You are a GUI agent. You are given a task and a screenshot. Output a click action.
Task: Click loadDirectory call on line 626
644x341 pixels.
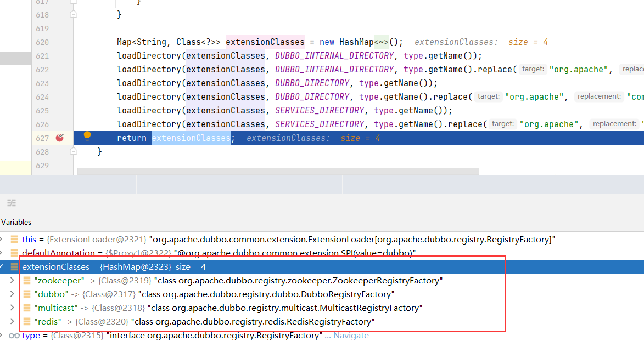tap(149, 124)
